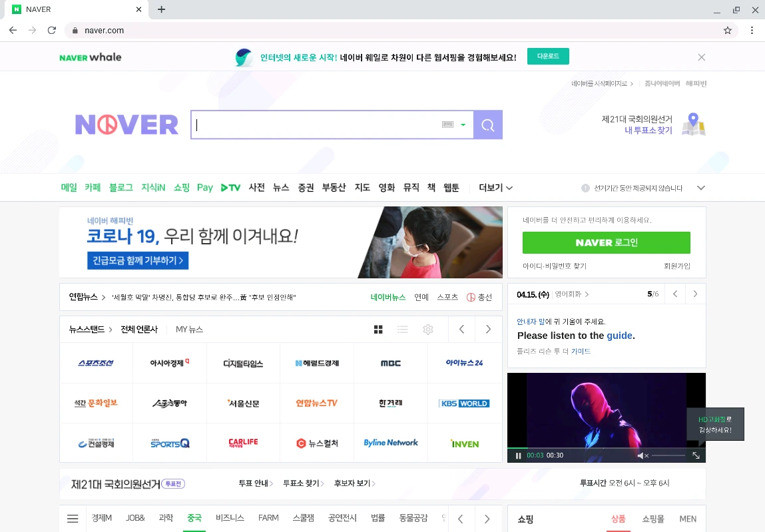Open 메일 service

point(69,187)
